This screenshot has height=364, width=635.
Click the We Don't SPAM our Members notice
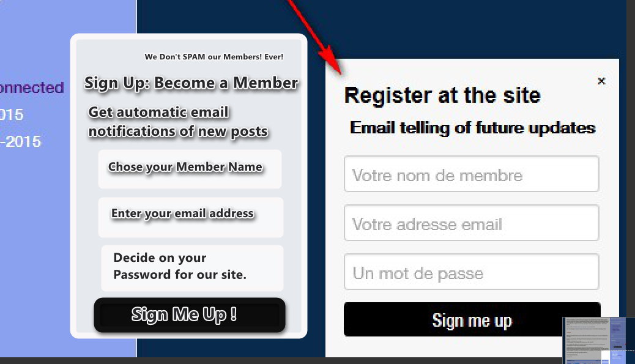214,57
